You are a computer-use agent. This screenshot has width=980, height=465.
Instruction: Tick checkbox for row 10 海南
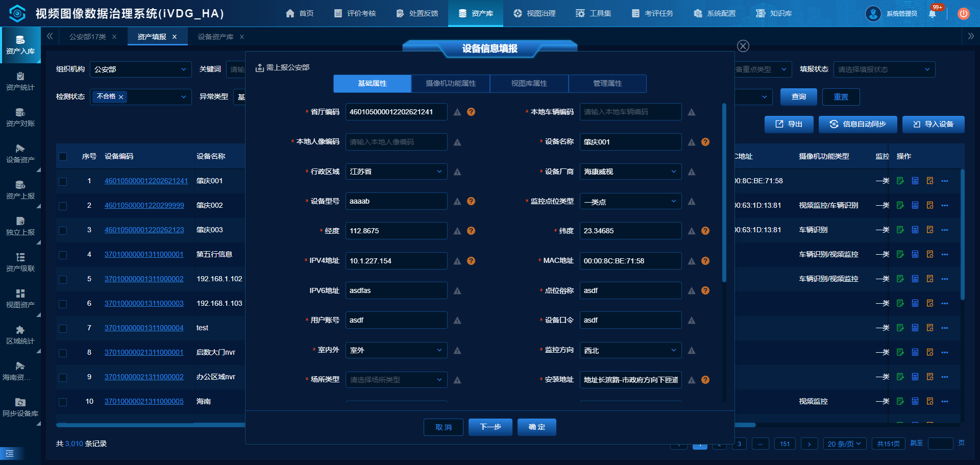tap(63, 402)
